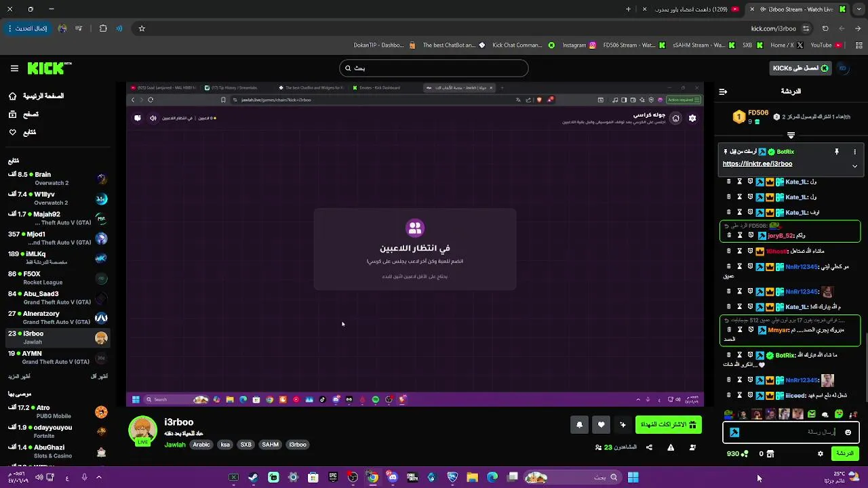868x488 pixels.
Task: Ban Mmyar using the shield icon
Action: click(751, 329)
